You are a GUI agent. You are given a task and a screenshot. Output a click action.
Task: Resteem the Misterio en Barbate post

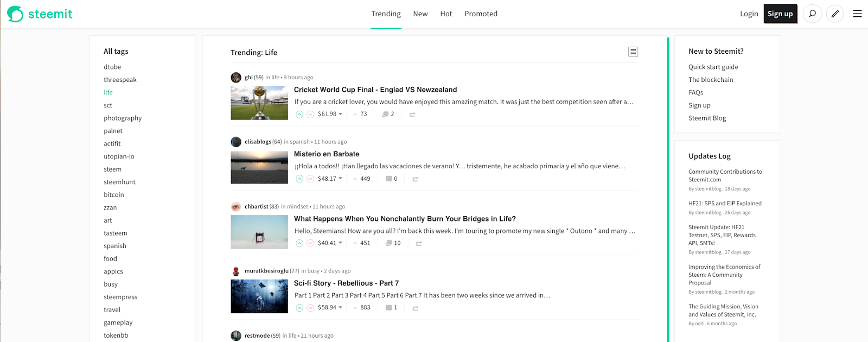416,179
